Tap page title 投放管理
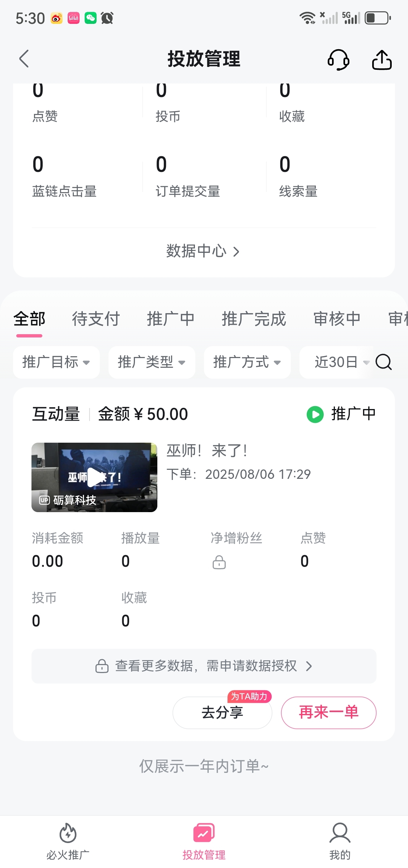The width and height of the screenshot is (408, 868). click(x=204, y=59)
